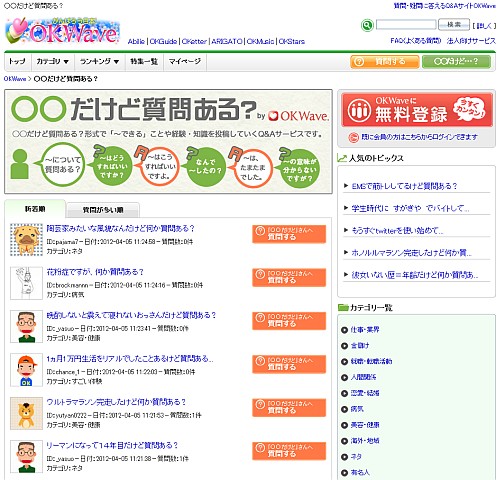
Task: Select the 仕事・業界 category
Action: (365, 330)
